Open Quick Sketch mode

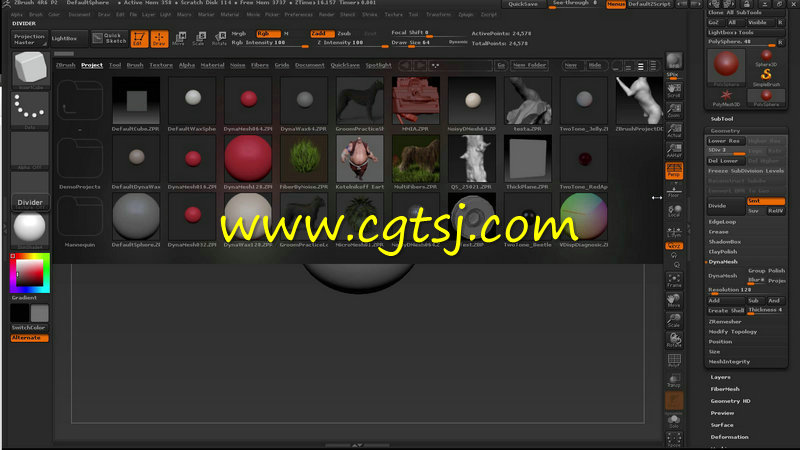coord(109,38)
